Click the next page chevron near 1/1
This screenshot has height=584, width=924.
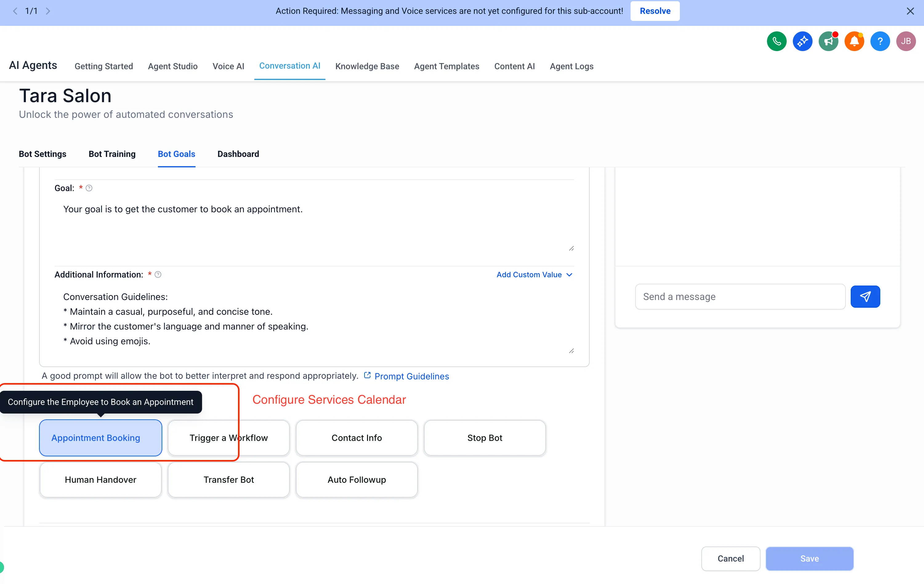[x=48, y=11]
